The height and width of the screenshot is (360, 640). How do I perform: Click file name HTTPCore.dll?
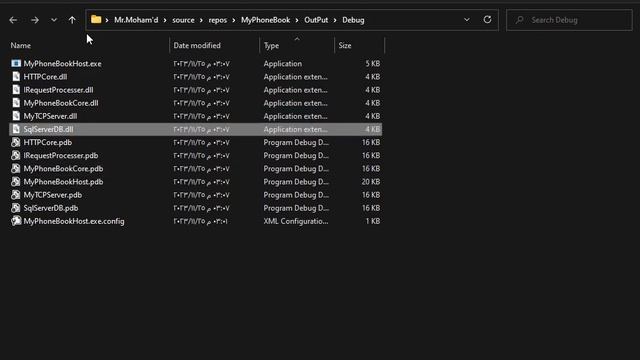(45, 77)
